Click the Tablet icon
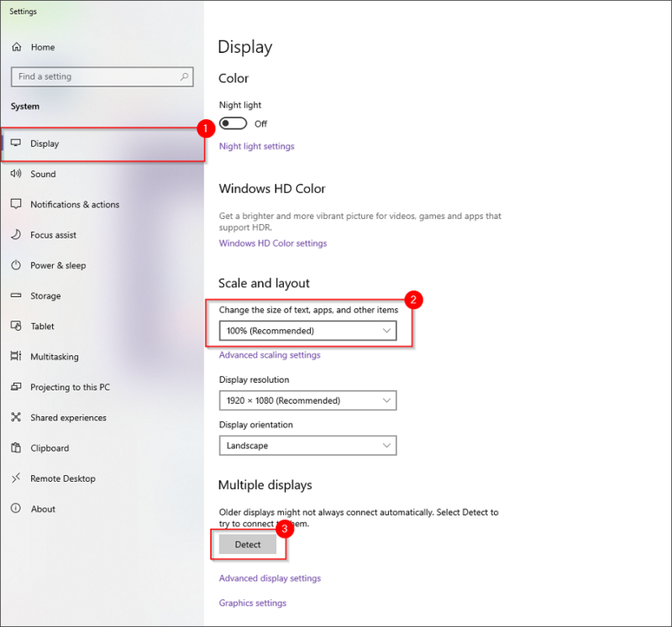This screenshot has height=627, width=672. tap(16, 326)
